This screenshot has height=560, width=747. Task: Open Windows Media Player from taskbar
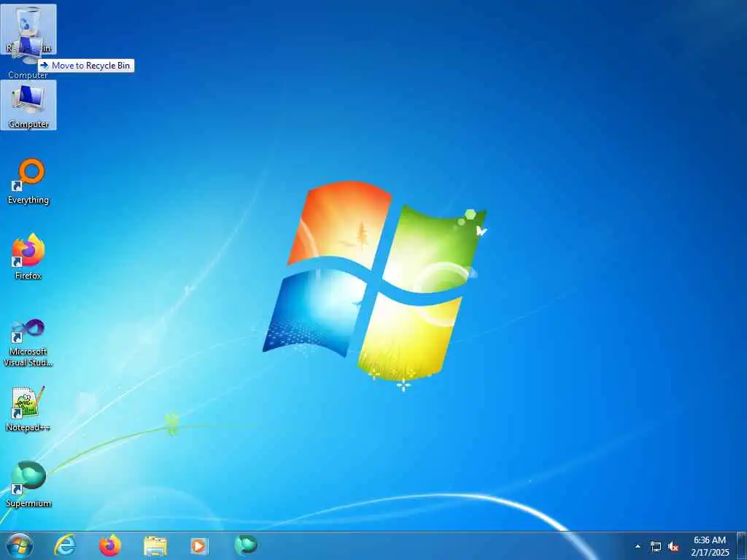coord(199,545)
